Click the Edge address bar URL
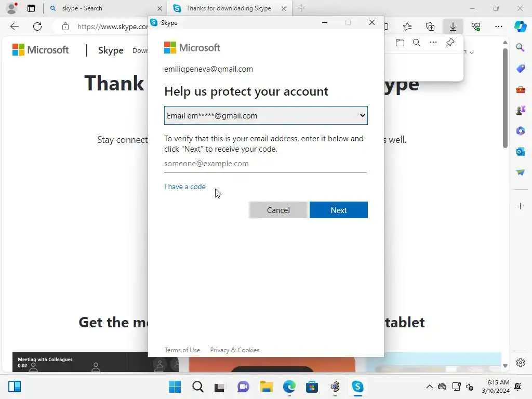Image resolution: width=532 pixels, height=399 pixels. [x=112, y=26]
